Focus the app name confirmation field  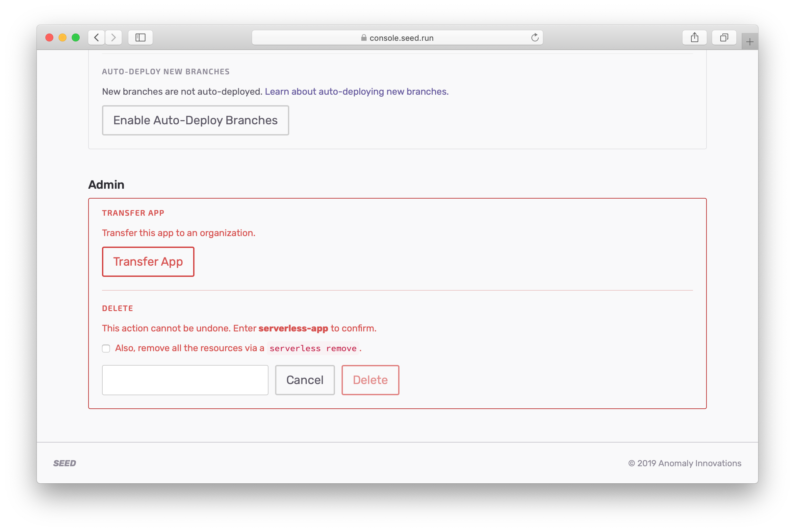click(x=185, y=380)
